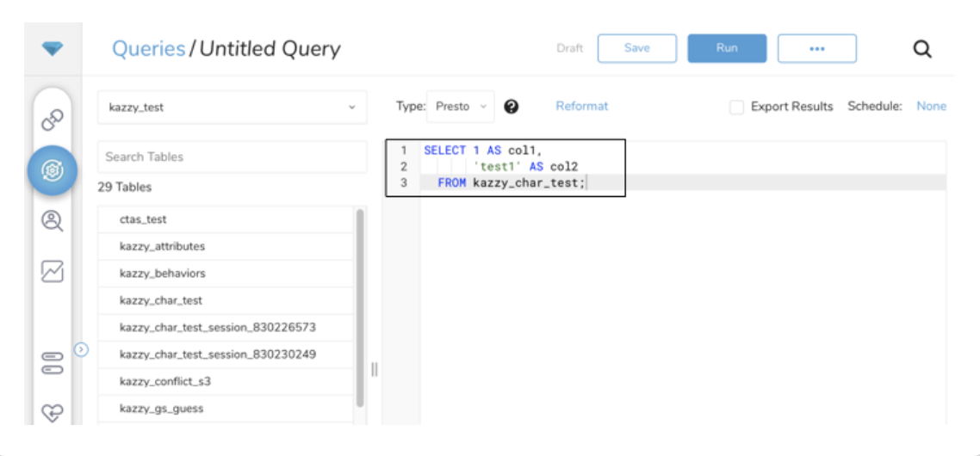Select the highlighted blue data workbench icon

(x=53, y=170)
